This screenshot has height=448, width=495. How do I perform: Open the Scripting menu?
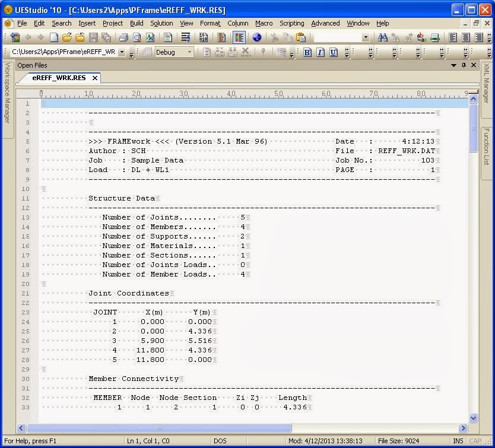[x=291, y=23]
